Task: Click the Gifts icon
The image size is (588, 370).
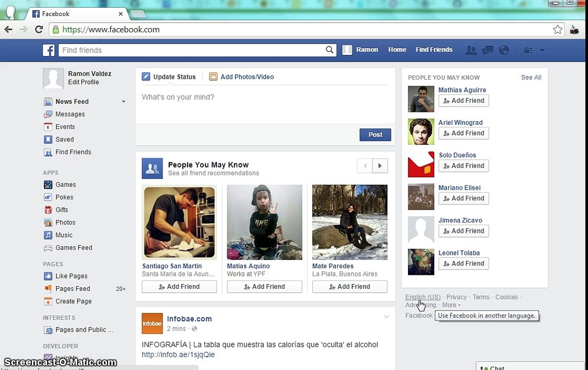Action: pos(48,210)
